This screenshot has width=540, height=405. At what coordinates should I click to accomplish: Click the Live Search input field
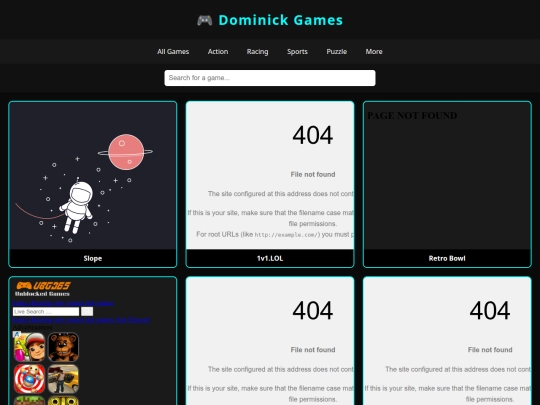pos(46,312)
